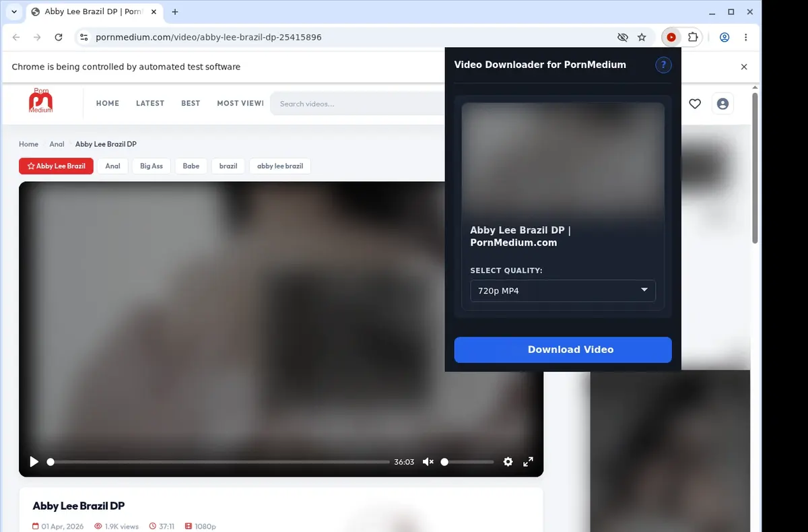808x532 pixels.
Task: Focus the Search videos field
Action: tap(357, 104)
